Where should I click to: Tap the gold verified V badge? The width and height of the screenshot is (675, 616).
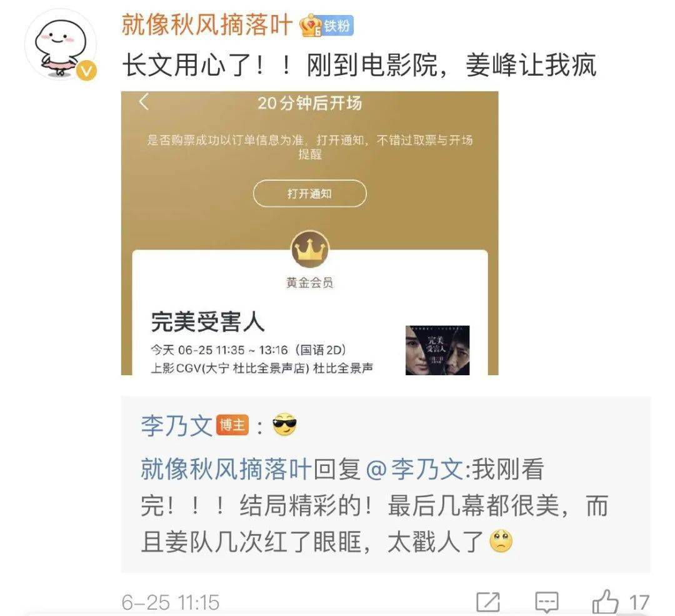[86, 70]
